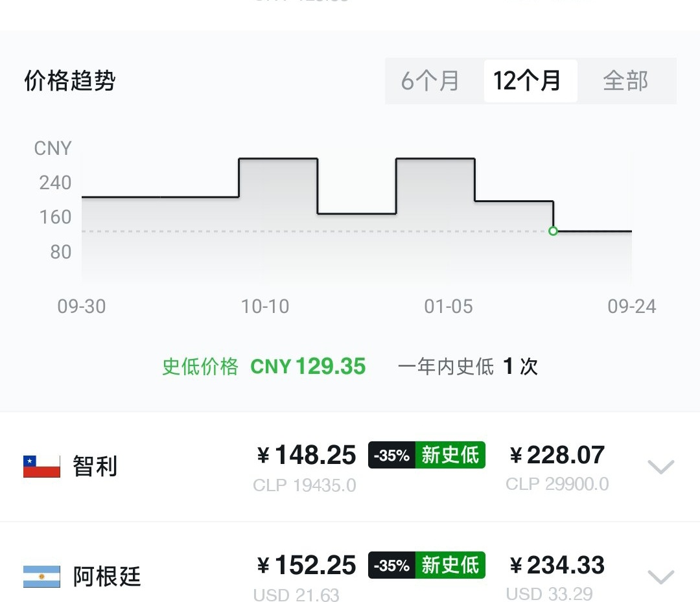Select the ¥148.25 Chile sale price
Screen dimensions: 700x602
(307, 455)
